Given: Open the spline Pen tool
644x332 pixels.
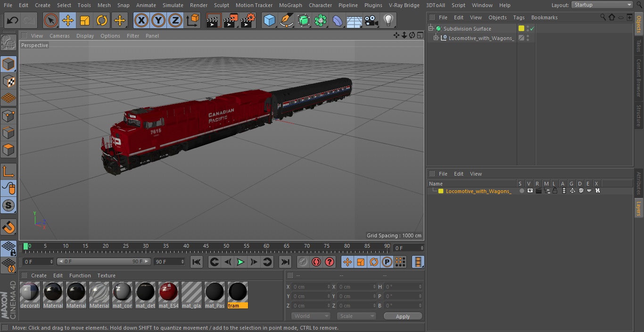Looking at the screenshot, I should (x=287, y=20).
